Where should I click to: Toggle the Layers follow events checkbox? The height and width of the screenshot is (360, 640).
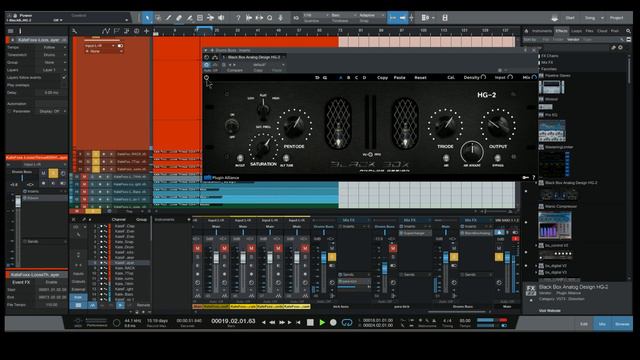pos(64,77)
